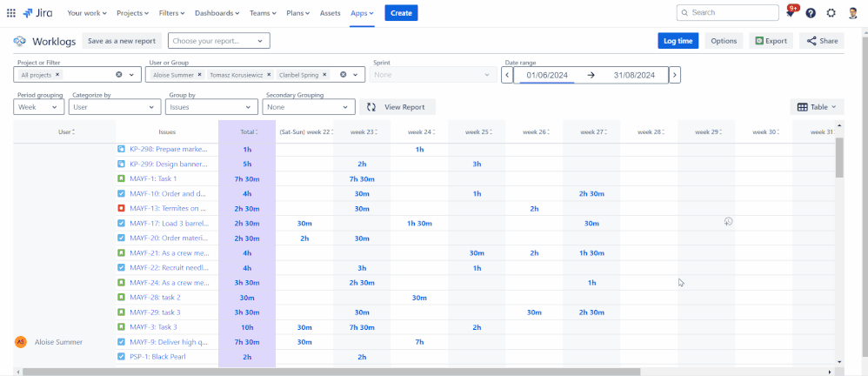Screen dimensions: 868x376
Task: Click the task icon of PSP-1 Black Pearl
Action: pyautogui.click(x=121, y=357)
